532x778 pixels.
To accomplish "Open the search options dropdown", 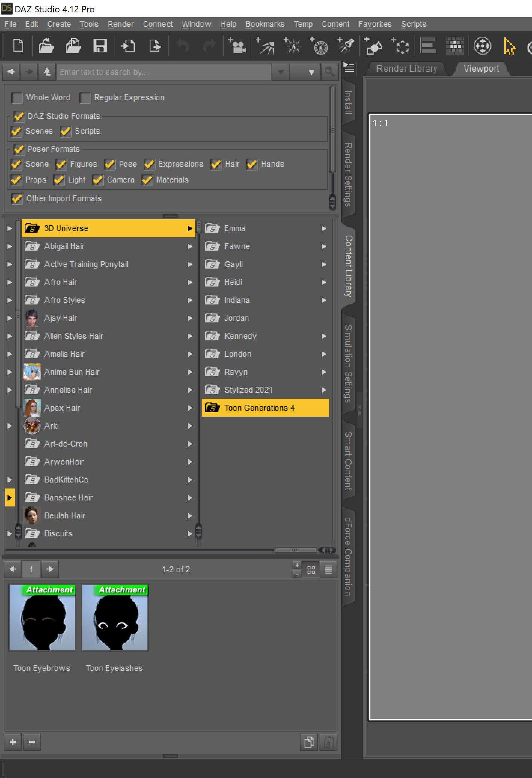I will pyautogui.click(x=305, y=71).
